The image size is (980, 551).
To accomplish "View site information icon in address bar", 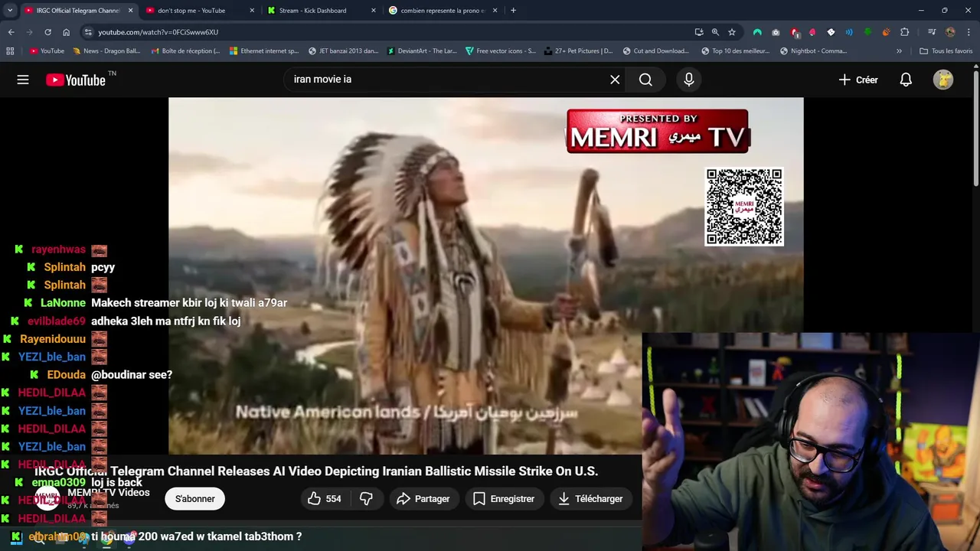I will 88,32.
